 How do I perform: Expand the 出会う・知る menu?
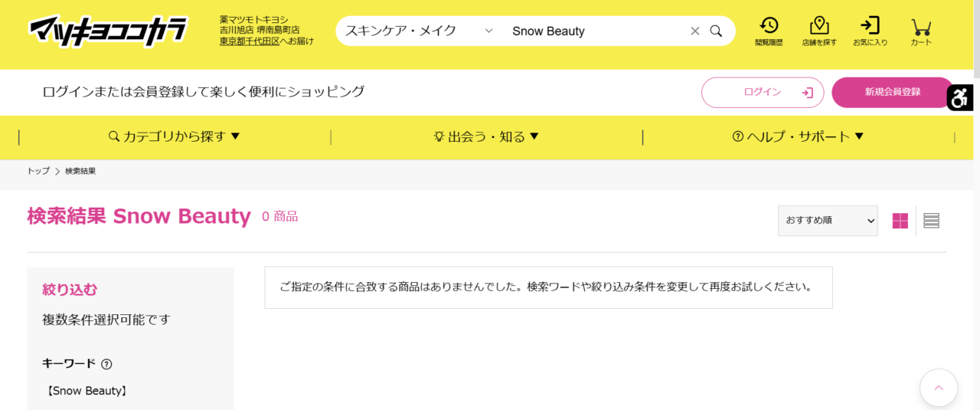coord(486,136)
